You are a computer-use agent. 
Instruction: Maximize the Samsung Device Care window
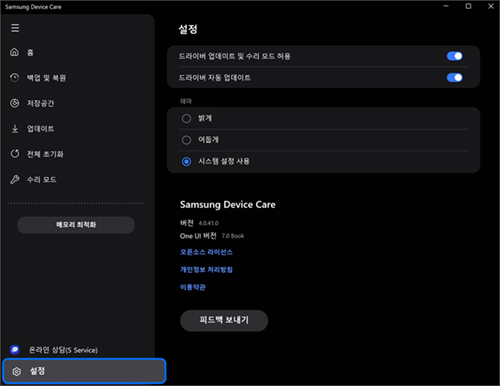coord(468,6)
